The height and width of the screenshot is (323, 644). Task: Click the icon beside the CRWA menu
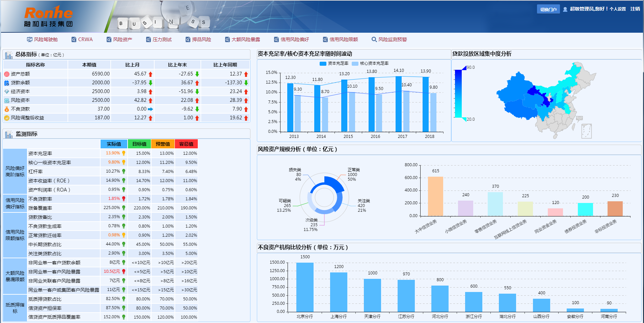click(74, 39)
